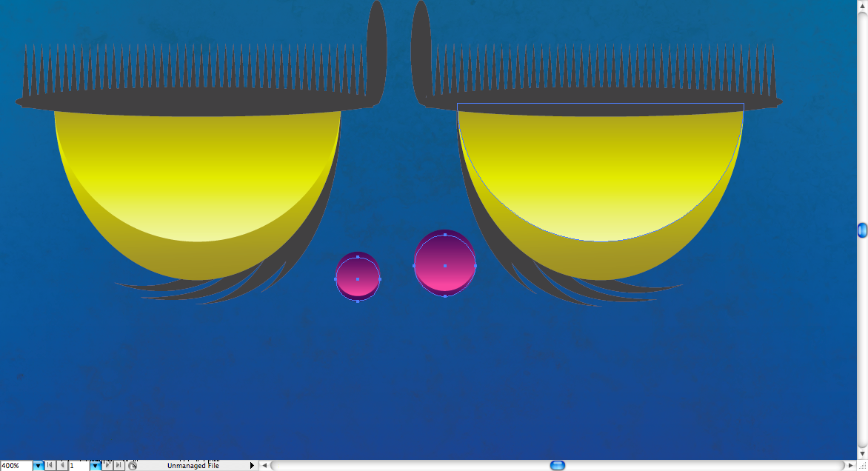The width and height of the screenshot is (868, 471).
Task: Go to the previous artboard
Action: click(61, 466)
